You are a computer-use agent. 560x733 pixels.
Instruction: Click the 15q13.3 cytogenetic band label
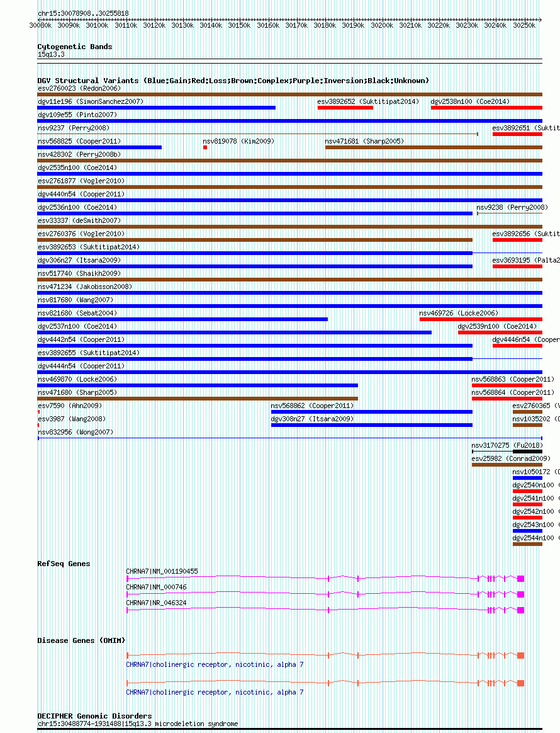click(x=51, y=54)
